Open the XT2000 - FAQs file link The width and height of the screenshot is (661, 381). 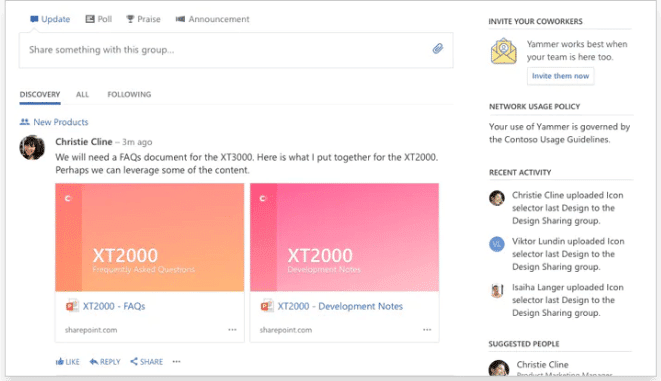114,306
